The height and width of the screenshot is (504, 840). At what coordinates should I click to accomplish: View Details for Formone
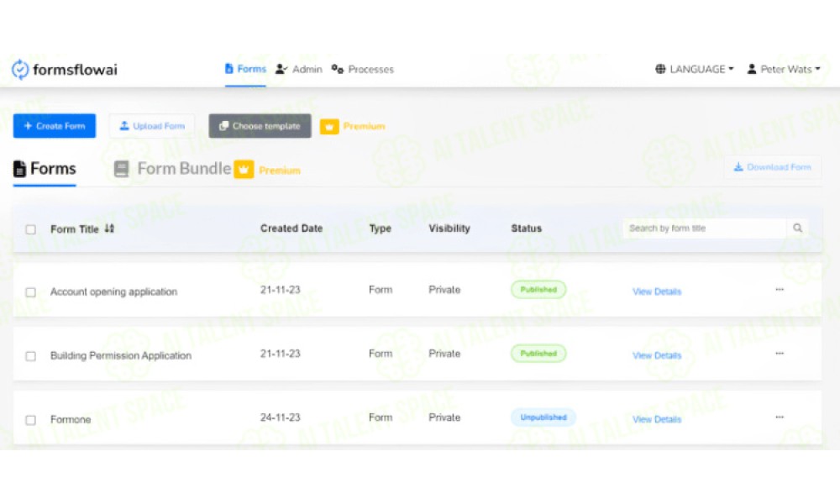click(x=657, y=419)
